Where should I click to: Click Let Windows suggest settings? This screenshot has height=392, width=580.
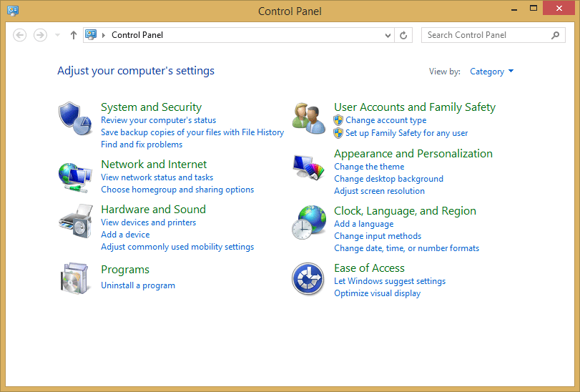tap(390, 281)
